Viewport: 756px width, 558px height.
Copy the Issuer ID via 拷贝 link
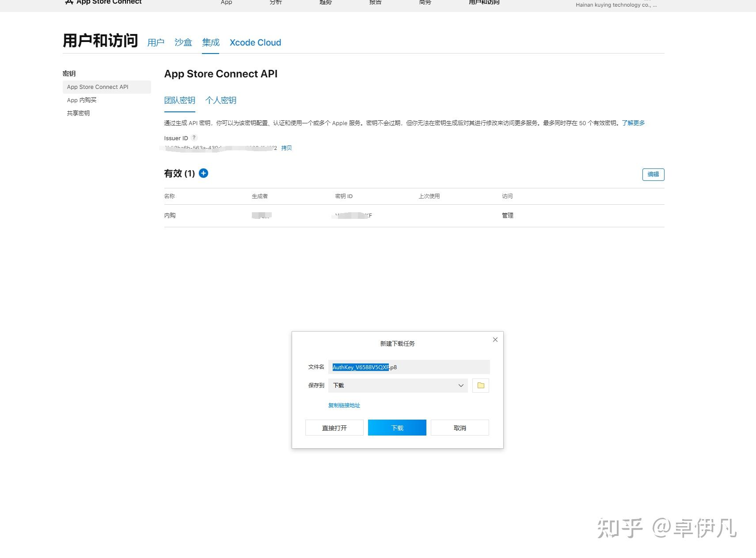[286, 148]
